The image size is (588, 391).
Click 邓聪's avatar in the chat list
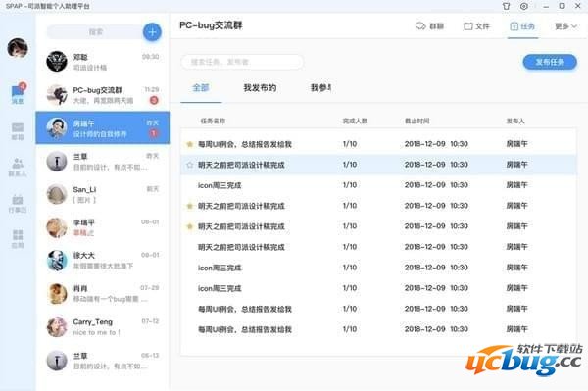pos(57,61)
